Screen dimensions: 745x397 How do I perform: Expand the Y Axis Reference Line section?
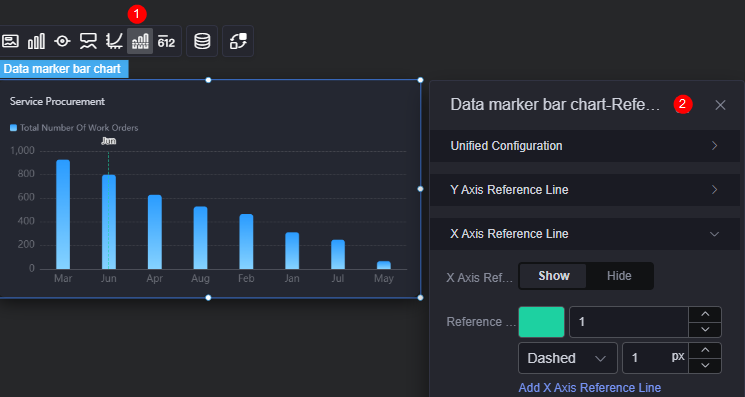tap(584, 190)
